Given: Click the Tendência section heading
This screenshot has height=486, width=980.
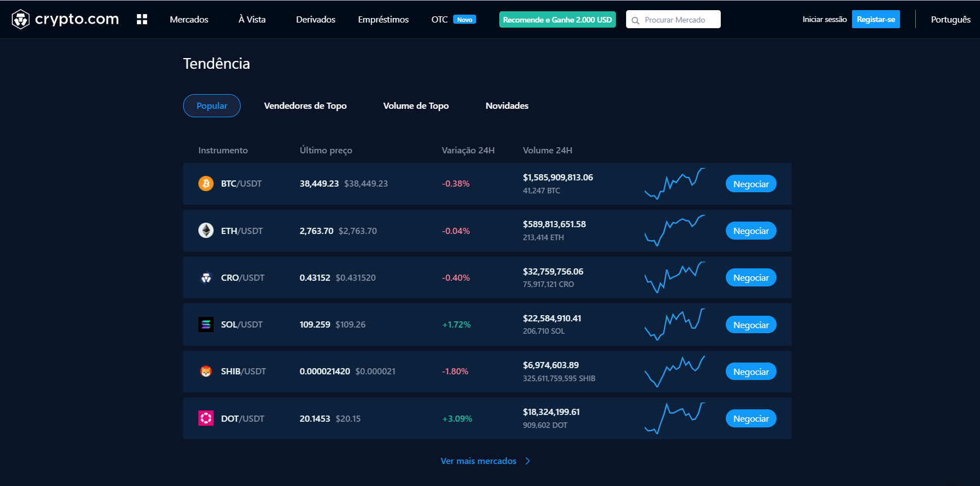Looking at the screenshot, I should tap(216, 64).
